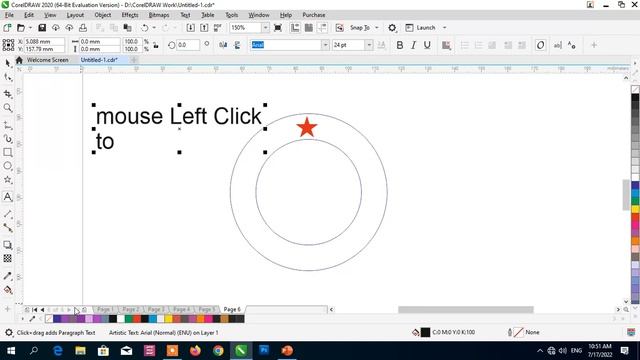Viewport: 640px width, 360px height.
Task: Click the Full-screen preview icon
Action: click(278, 28)
